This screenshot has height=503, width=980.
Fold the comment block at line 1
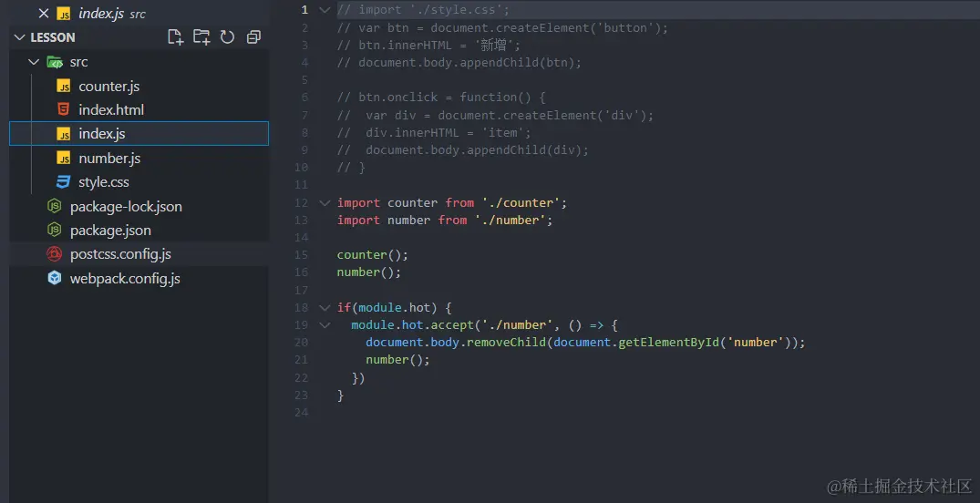[325, 10]
